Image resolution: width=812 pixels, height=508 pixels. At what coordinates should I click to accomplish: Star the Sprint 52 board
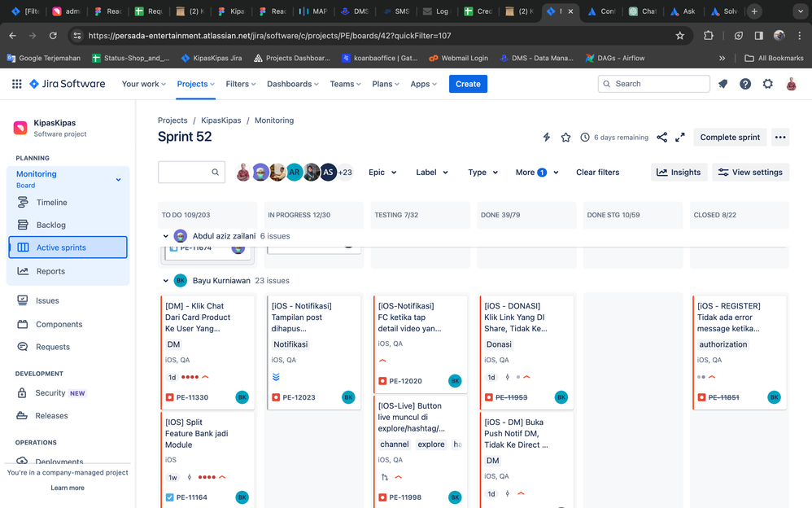(565, 138)
